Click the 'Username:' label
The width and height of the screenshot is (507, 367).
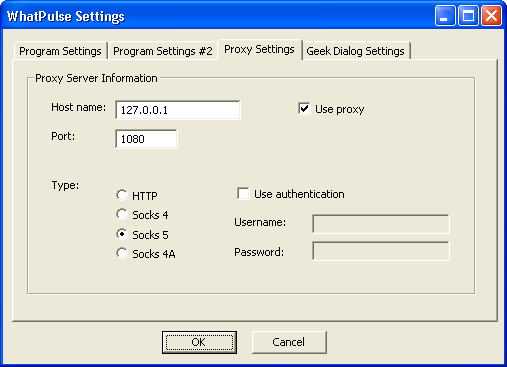click(260, 222)
